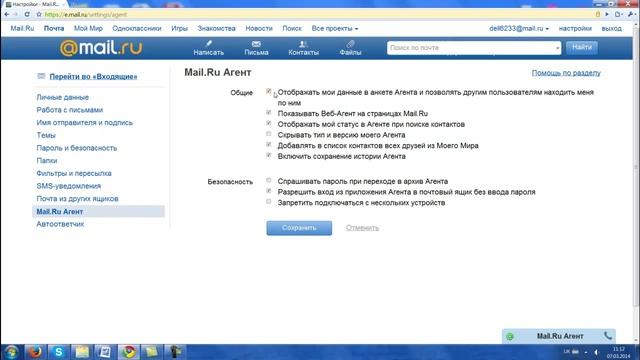Click Почта in the top navigation

pos(54,29)
